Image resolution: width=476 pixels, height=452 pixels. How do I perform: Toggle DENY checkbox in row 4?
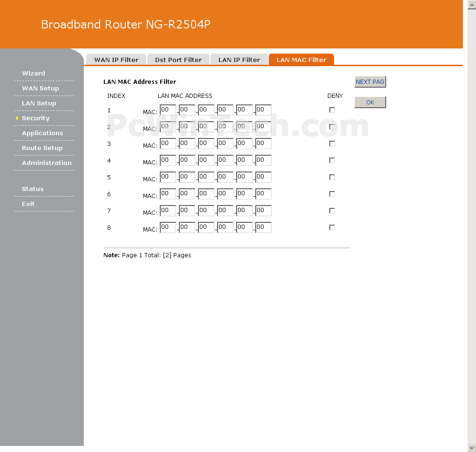pos(332,160)
